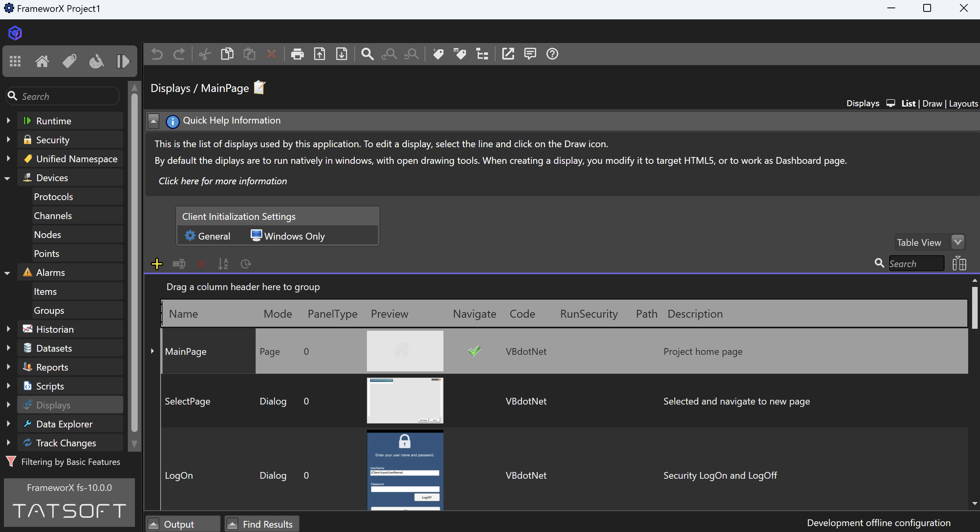
Task: Click the open external window icon
Action: click(508, 54)
